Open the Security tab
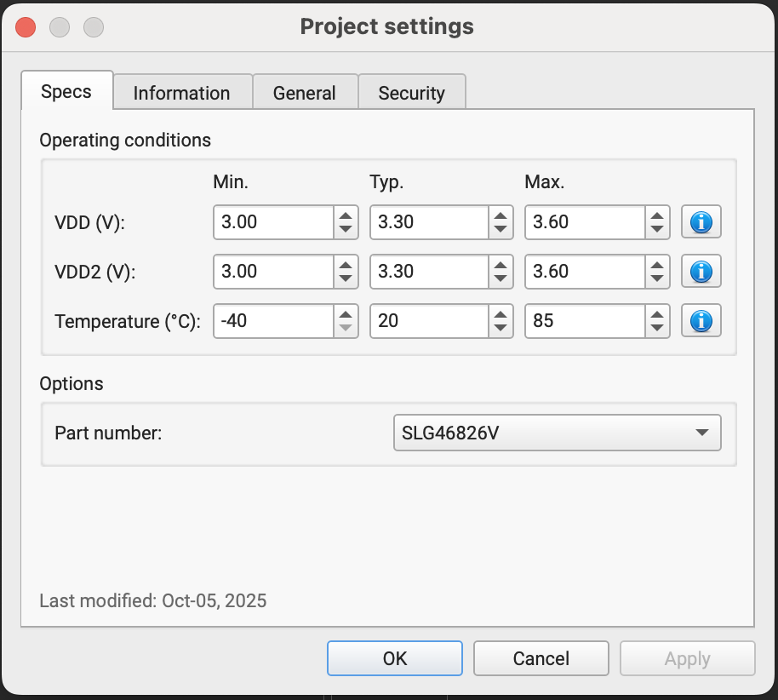Viewport: 778px width, 700px height. [x=412, y=92]
